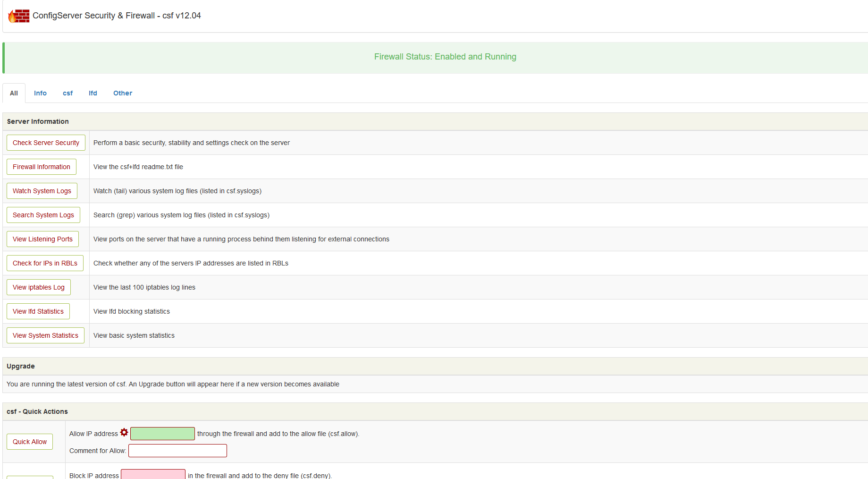Click 'You are running the latest version' text
This screenshot has height=479, width=868.
(x=173, y=384)
